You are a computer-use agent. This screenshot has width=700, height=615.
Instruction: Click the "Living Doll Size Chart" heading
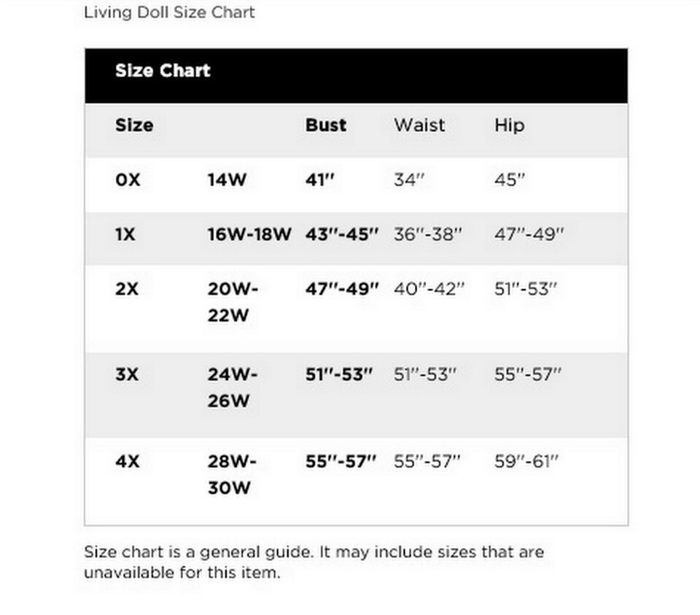(169, 12)
